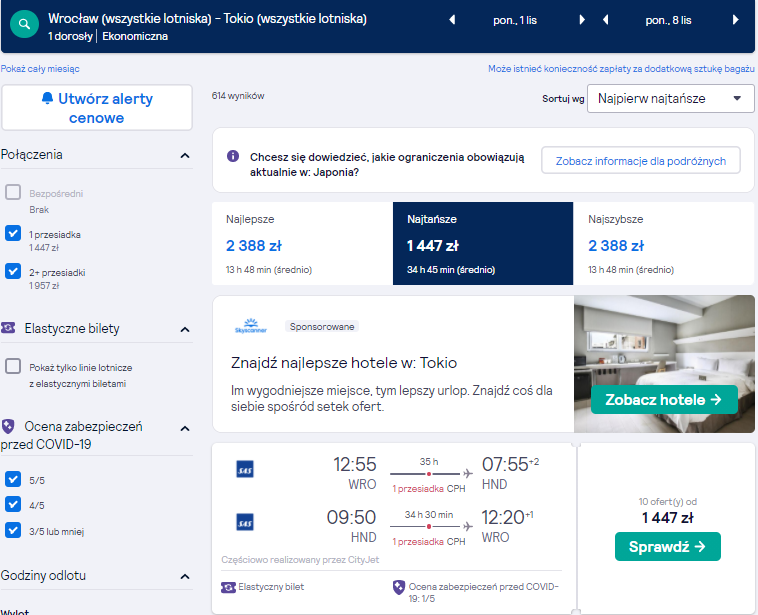Click the Elastyczny bilet ticket icon
The height and width of the screenshot is (615, 758).
click(x=228, y=587)
